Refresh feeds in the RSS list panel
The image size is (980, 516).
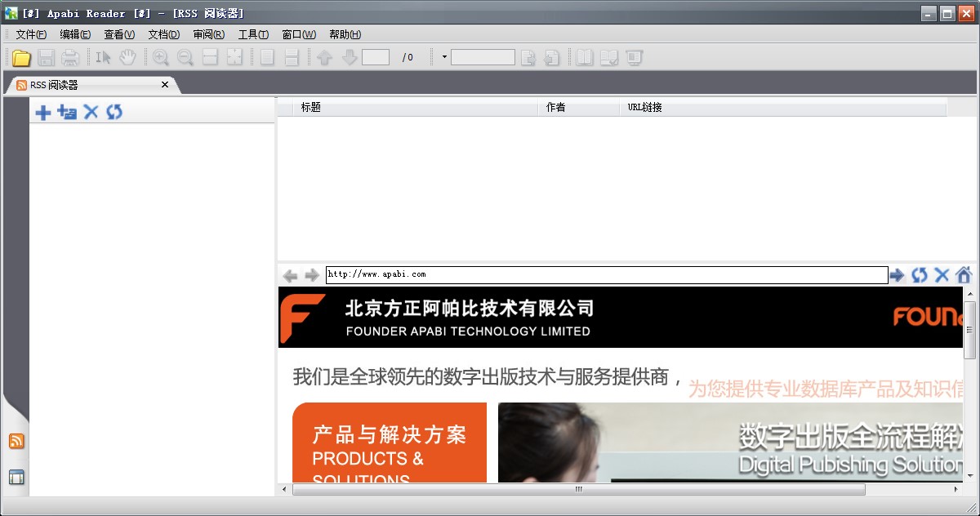114,113
